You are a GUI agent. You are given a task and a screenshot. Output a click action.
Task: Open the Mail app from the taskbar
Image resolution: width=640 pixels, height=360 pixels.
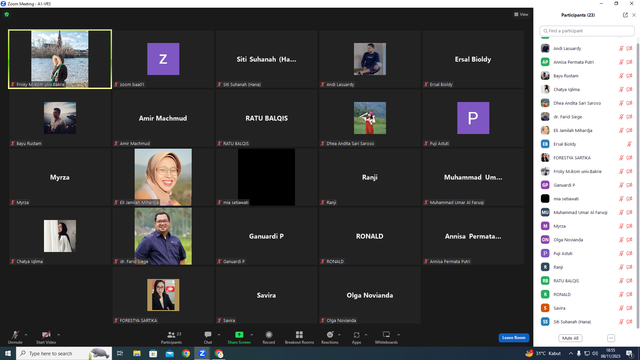[169, 353]
